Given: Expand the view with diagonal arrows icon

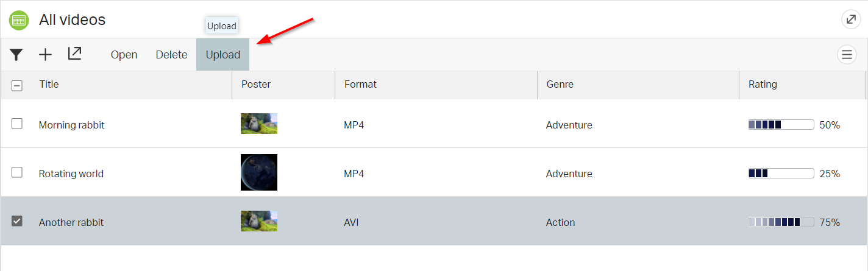Looking at the screenshot, I should coord(851,19).
